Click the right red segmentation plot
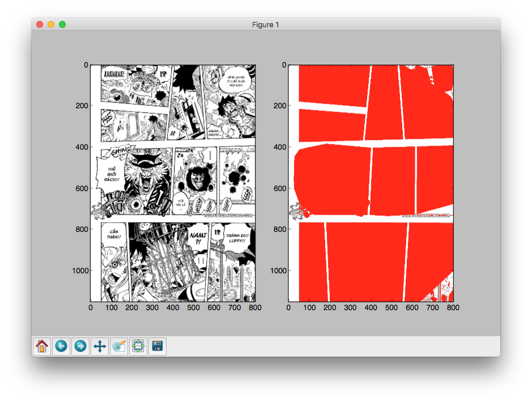The image size is (532, 402). pyautogui.click(x=371, y=183)
